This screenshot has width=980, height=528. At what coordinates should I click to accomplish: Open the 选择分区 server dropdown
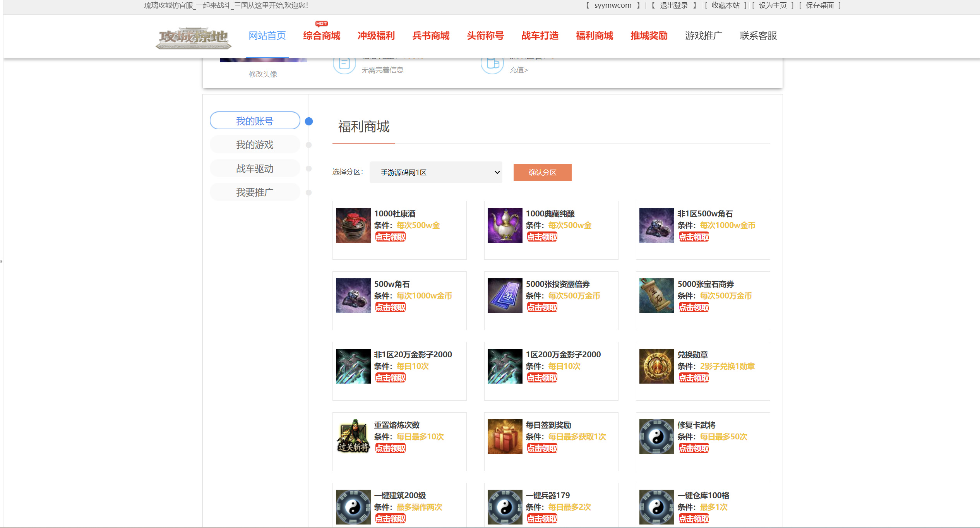coord(435,172)
